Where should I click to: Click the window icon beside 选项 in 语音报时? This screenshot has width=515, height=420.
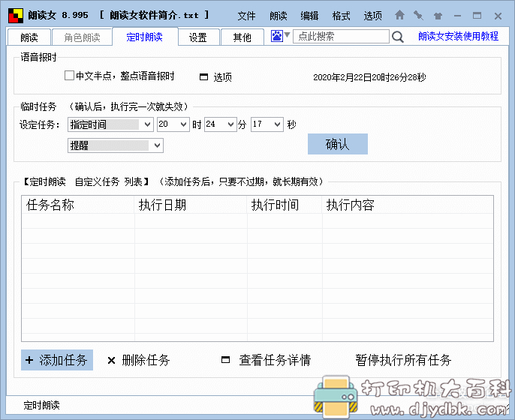coord(203,77)
